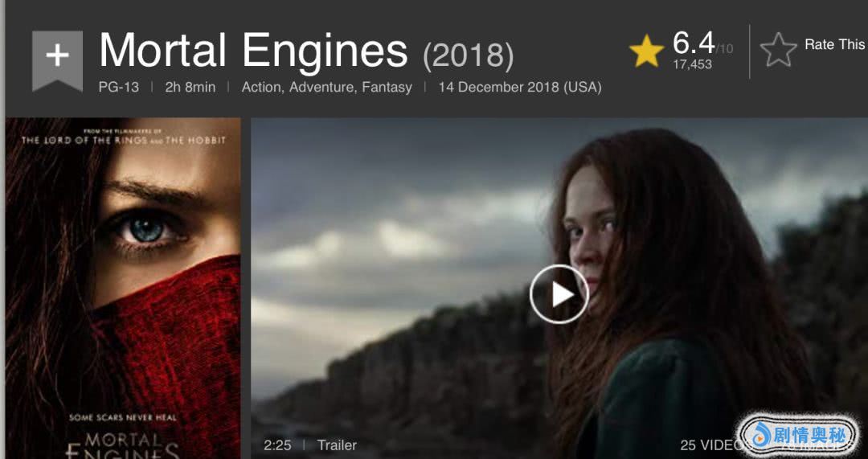Click the yellow rating star icon
868x459 pixels.
pyautogui.click(x=646, y=51)
